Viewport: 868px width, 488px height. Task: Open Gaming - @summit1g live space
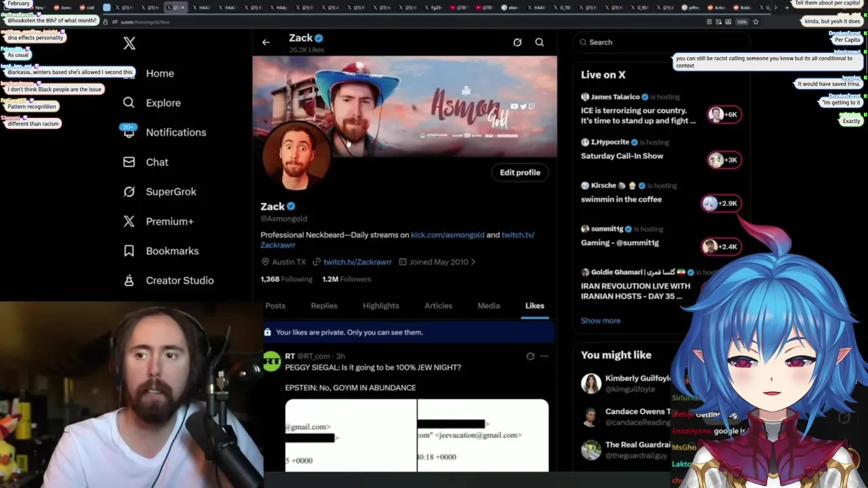point(620,243)
